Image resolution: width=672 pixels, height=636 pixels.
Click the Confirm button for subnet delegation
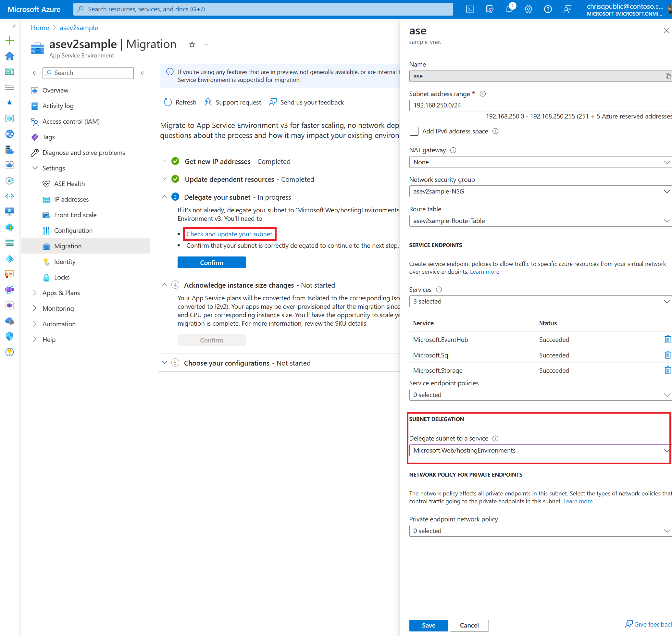[x=212, y=262]
